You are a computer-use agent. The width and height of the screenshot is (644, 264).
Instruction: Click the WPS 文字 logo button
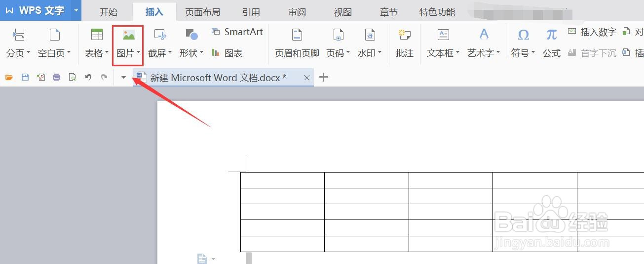pyautogui.click(x=35, y=10)
